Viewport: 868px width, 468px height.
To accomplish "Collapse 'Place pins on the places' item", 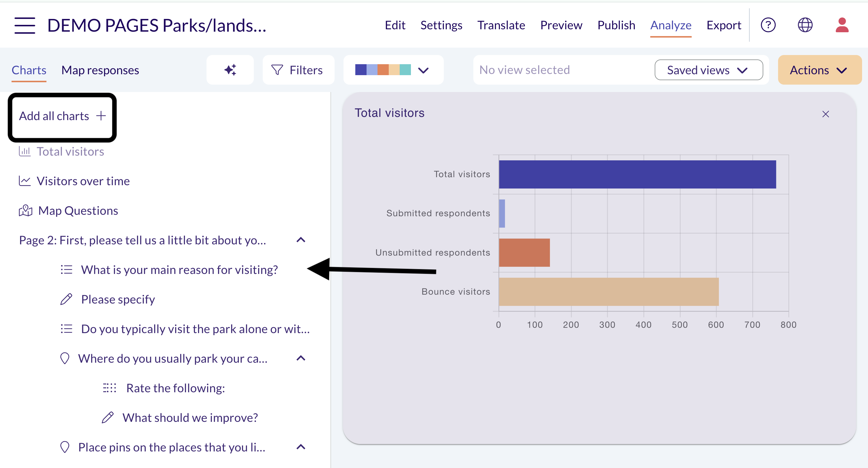I will (301, 447).
